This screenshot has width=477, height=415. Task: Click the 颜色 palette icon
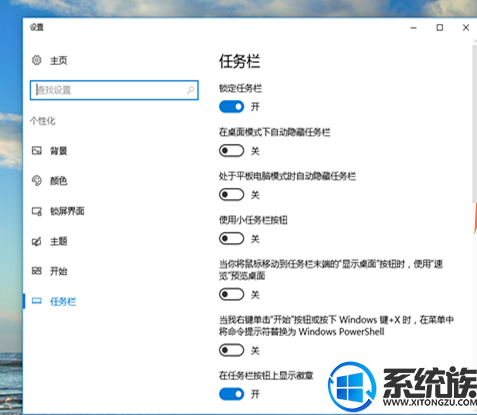pos(37,181)
